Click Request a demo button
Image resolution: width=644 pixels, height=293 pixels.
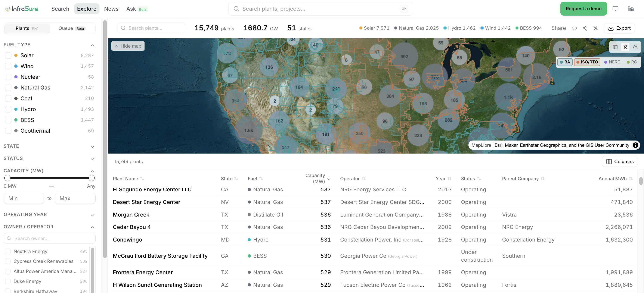click(x=583, y=9)
